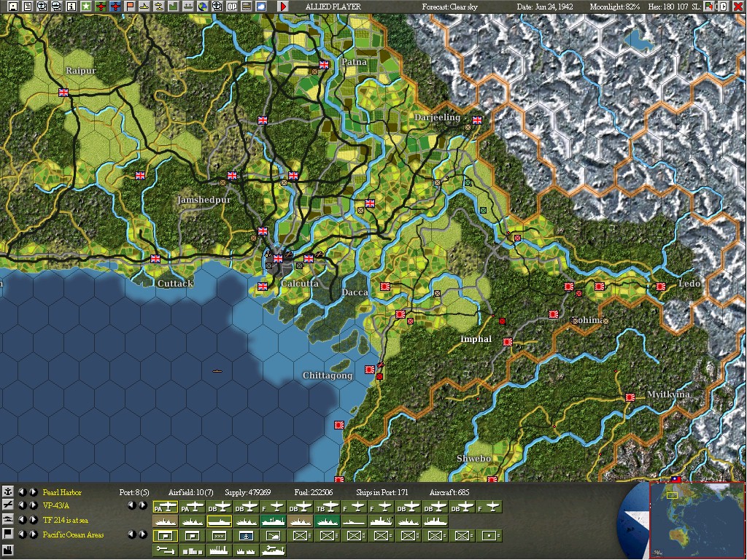Select the xxx corps HQ unit icon
Screen dimensions: 747x560
point(219,536)
